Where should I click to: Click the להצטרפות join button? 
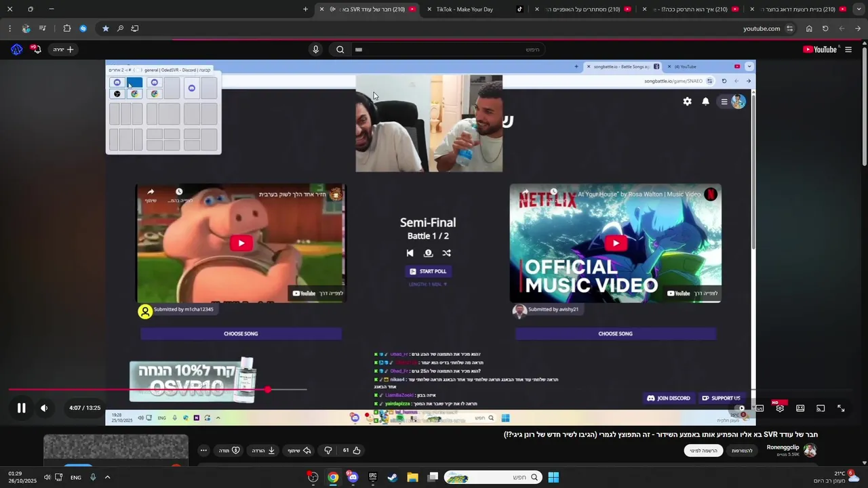coord(742,451)
